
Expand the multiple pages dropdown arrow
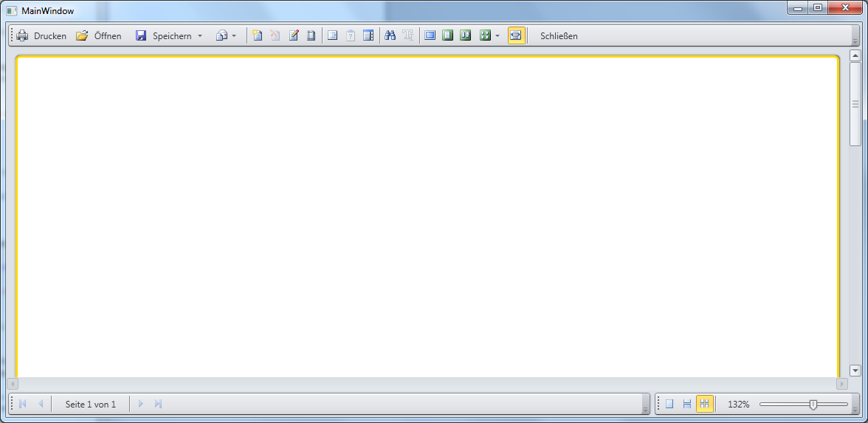pyautogui.click(x=497, y=36)
